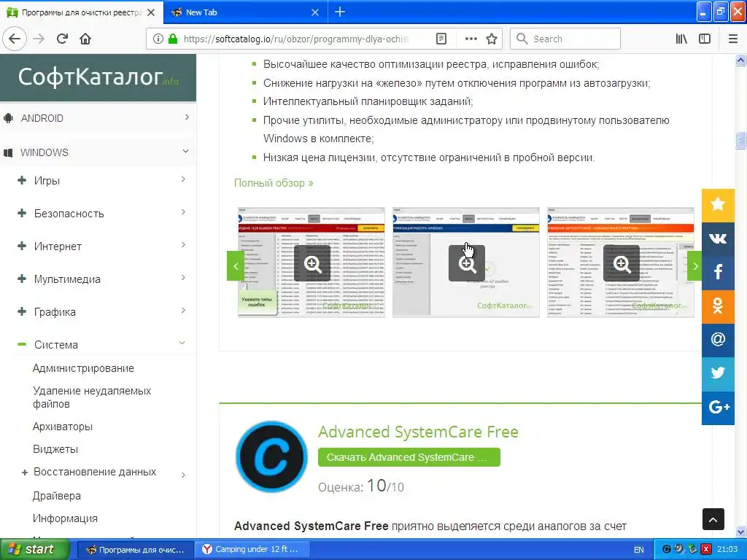The image size is (747, 560).
Task: Toggle reader view in address bar
Action: click(x=441, y=39)
